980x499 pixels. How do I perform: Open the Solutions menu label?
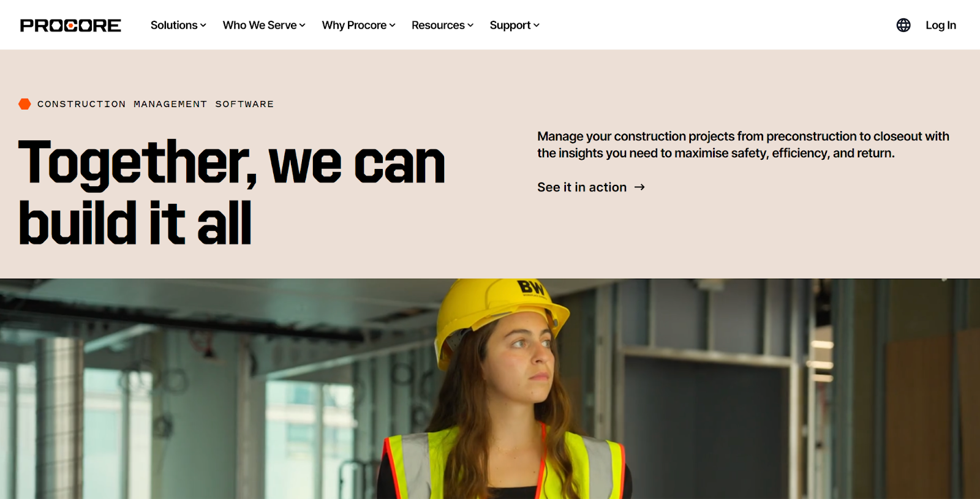pyautogui.click(x=174, y=25)
